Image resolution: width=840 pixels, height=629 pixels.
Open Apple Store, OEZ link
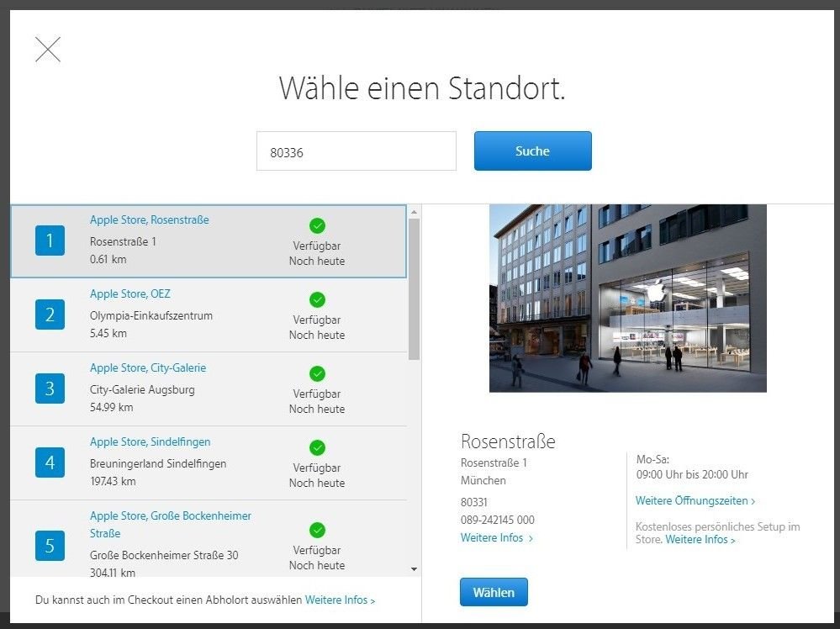pyautogui.click(x=130, y=293)
